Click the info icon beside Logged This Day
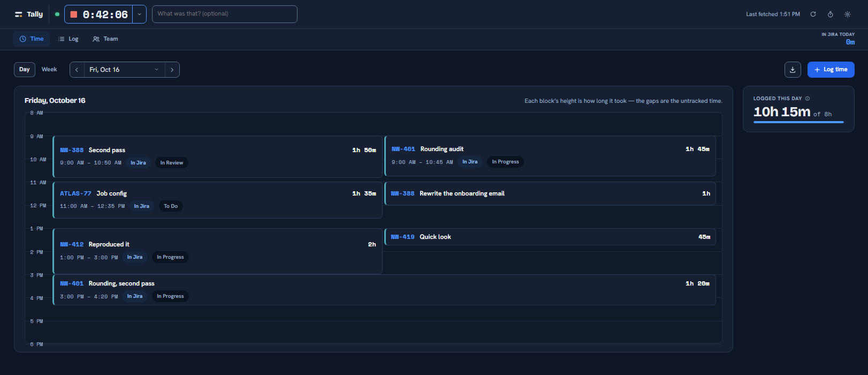Screen dimensions: 868x375 pyautogui.click(x=808, y=99)
